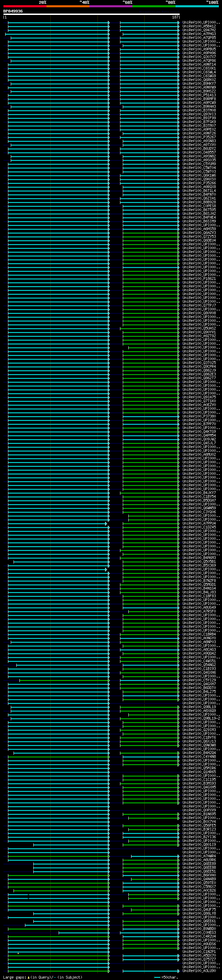This screenshot has width=222, height=980.
Task: Pick the UniRef100_A9NT26 entry
Action: point(199,133)
